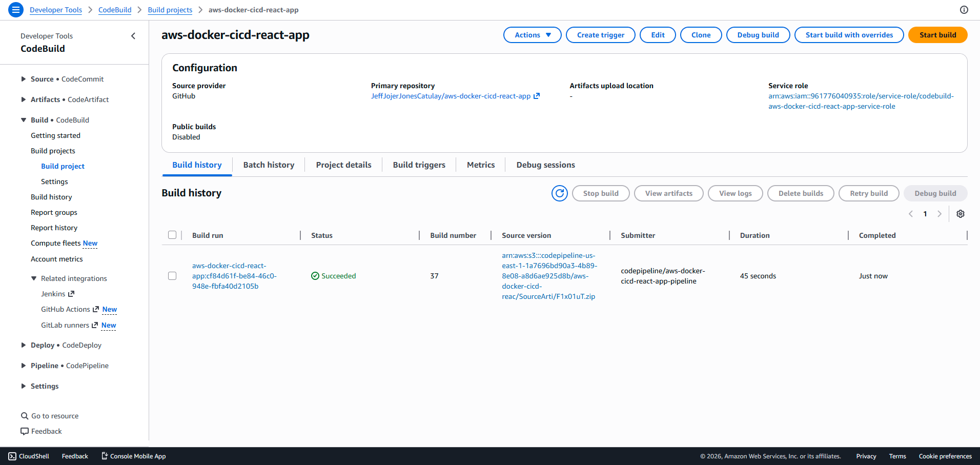Check the GitHub Actions New badge link

(x=110, y=309)
